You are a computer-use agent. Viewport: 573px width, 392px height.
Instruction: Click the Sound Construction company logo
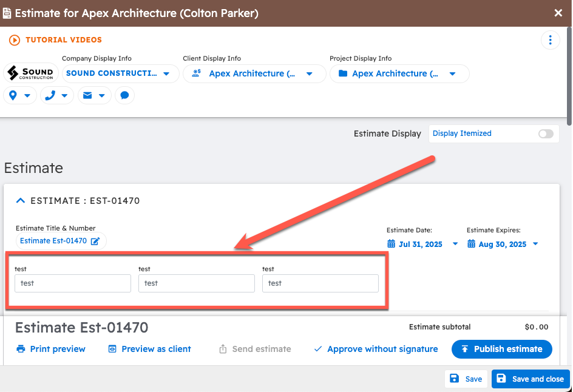pos(30,73)
